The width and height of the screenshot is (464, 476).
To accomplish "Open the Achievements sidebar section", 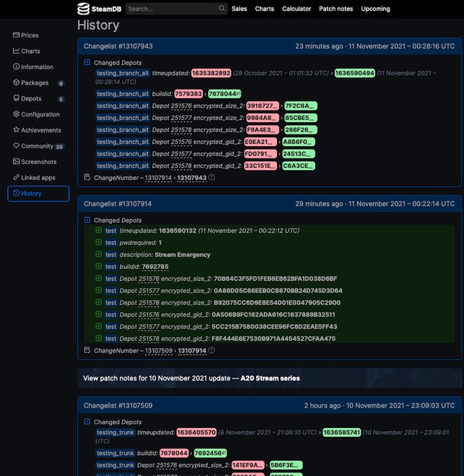I will click(41, 130).
